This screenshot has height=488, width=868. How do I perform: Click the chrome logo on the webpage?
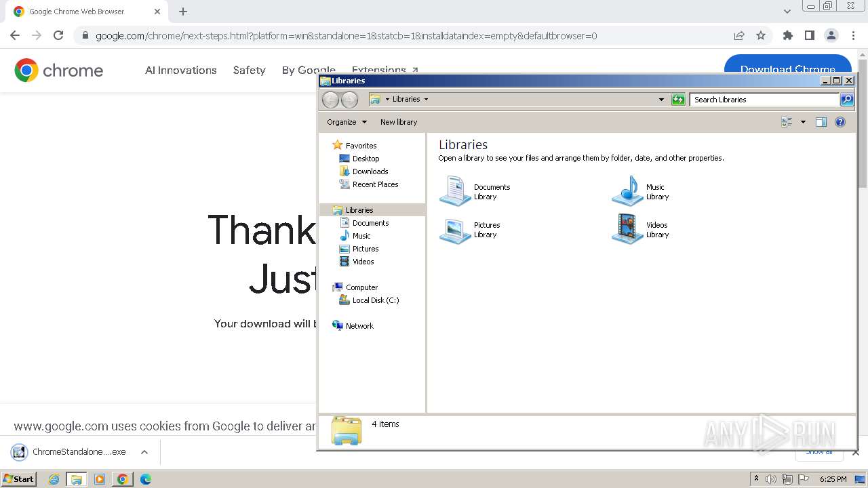point(59,70)
